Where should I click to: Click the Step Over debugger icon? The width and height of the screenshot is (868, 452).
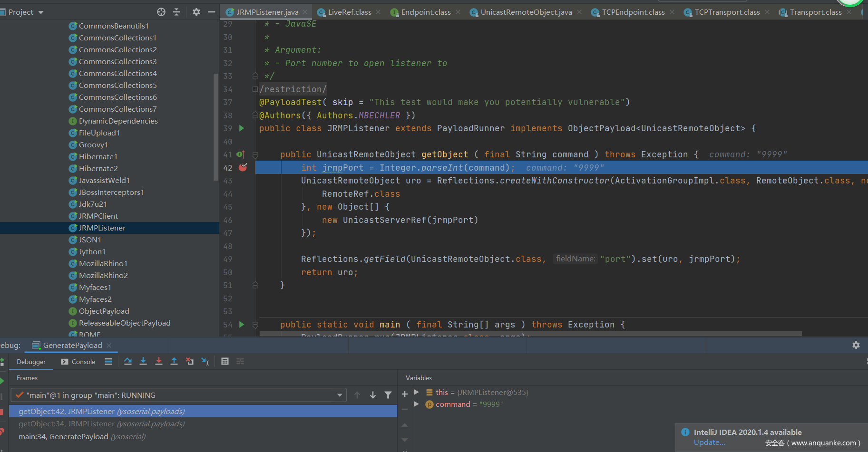click(127, 362)
